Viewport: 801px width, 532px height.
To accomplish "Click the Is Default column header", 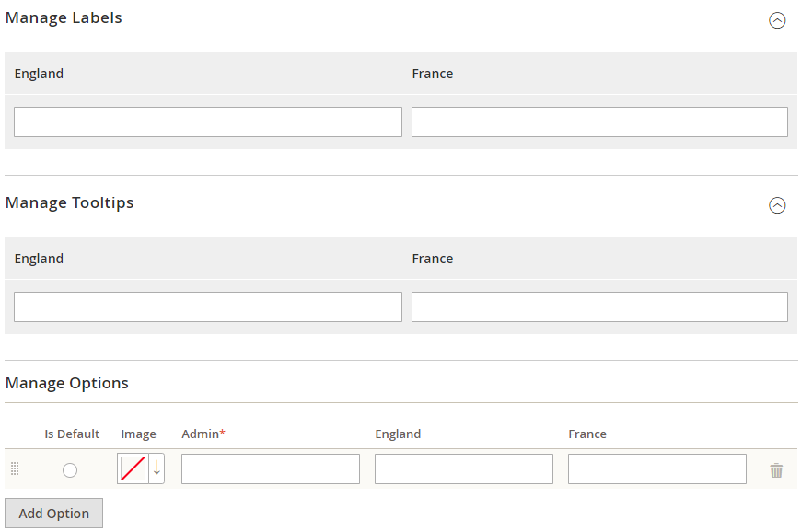I will [72, 434].
